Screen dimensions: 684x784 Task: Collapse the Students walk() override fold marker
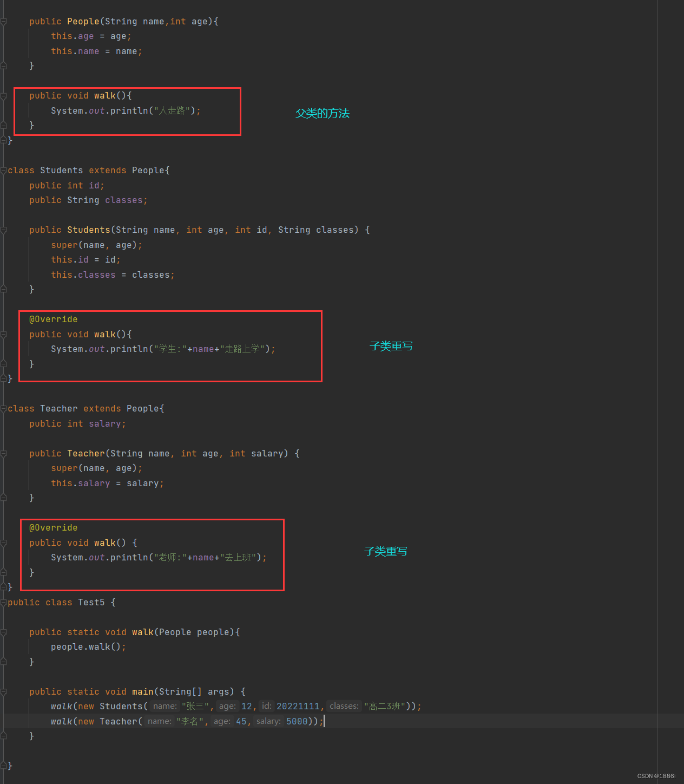pyautogui.click(x=4, y=335)
